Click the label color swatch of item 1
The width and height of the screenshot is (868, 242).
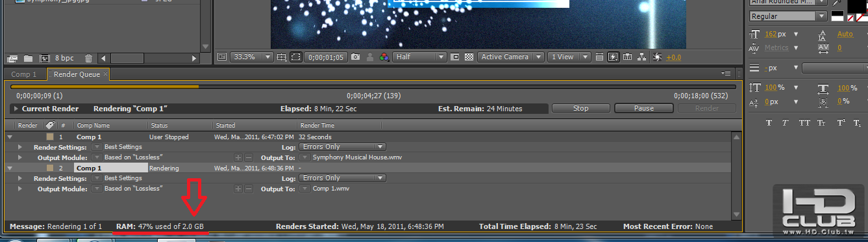[x=49, y=137]
